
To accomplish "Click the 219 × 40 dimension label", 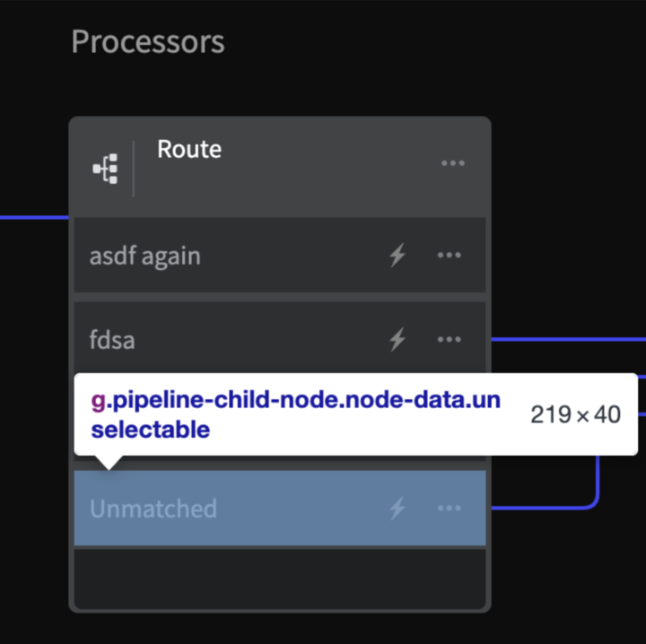I will tap(575, 414).
